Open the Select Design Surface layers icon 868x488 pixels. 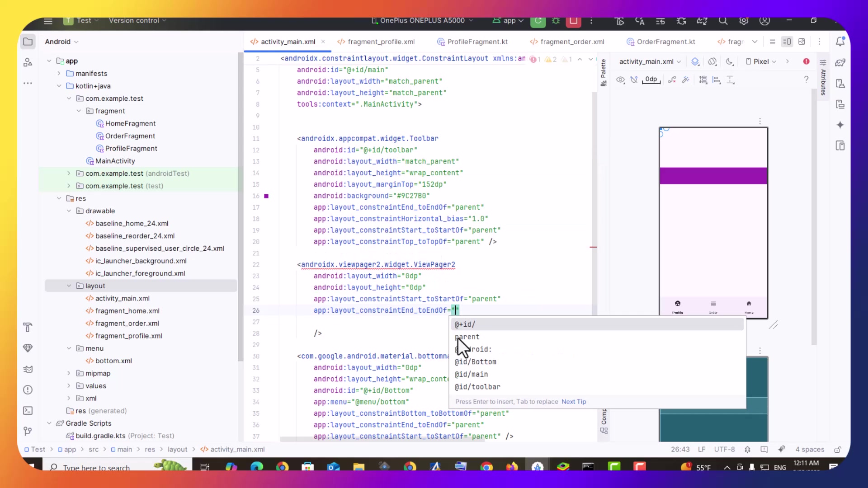695,61
